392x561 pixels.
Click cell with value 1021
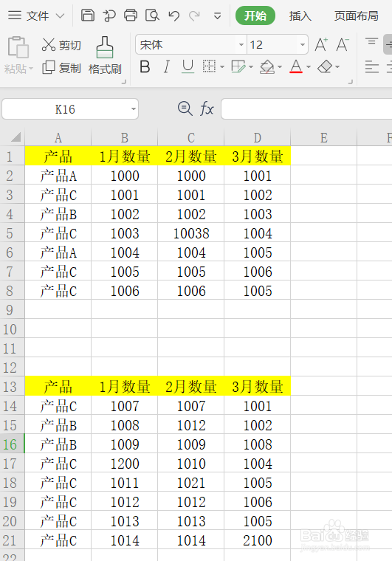point(191,483)
